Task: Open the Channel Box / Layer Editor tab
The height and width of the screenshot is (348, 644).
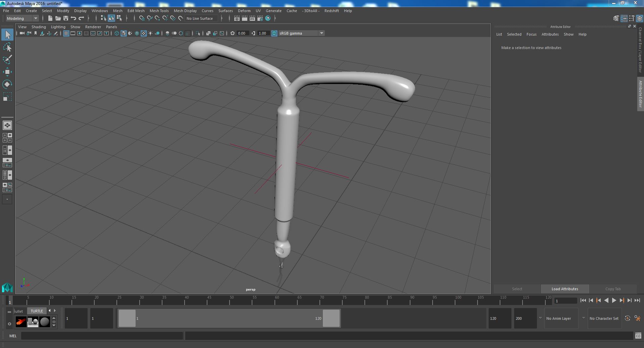Action: [x=640, y=50]
